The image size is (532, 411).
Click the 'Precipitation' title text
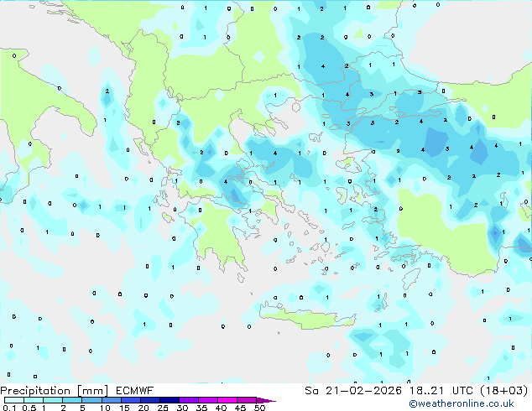tap(35, 391)
